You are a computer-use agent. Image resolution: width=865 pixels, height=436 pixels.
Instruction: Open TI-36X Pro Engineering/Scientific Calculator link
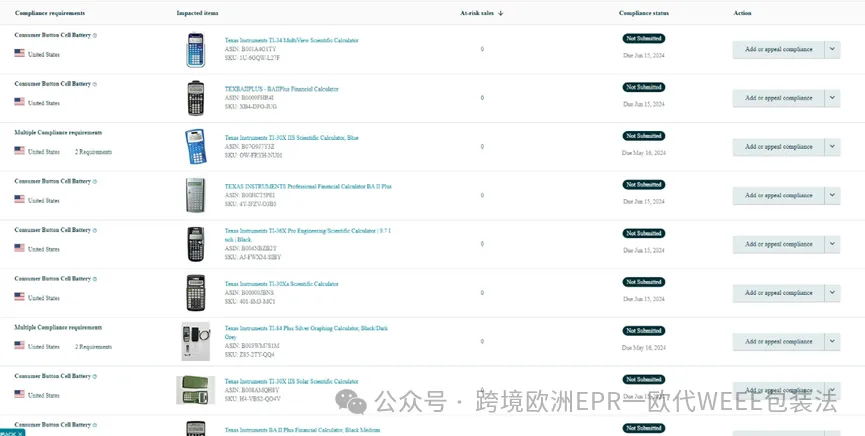click(x=308, y=235)
